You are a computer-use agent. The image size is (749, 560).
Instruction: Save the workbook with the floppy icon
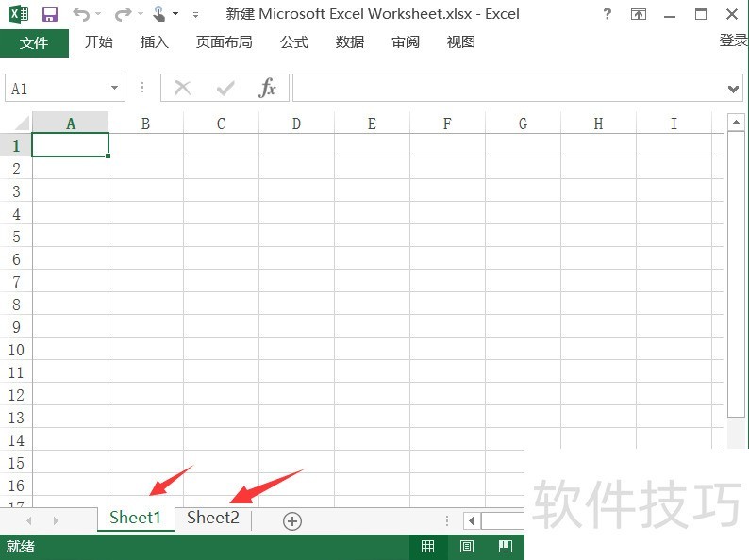click(x=50, y=14)
